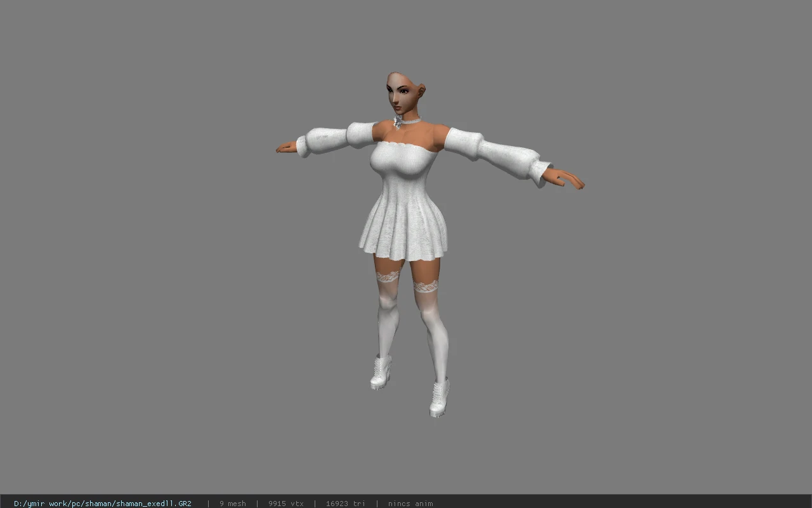Click the '9 mesh' status bar entry
Image resolution: width=812 pixels, height=508 pixels.
click(233, 504)
